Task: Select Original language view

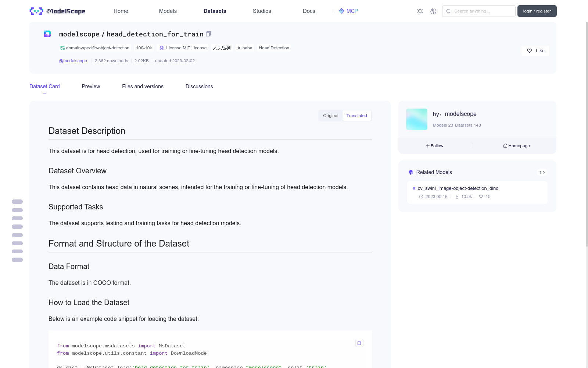Action: pyautogui.click(x=331, y=116)
